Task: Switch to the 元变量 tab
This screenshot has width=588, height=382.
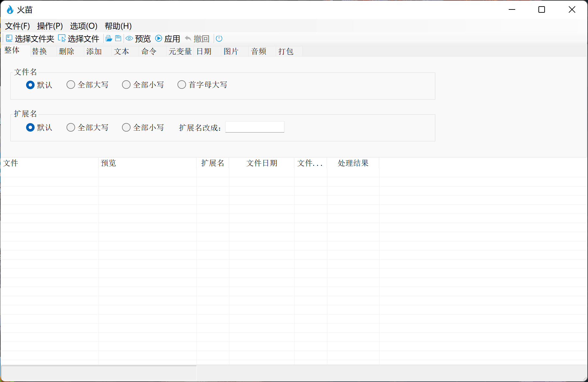Action: point(180,51)
